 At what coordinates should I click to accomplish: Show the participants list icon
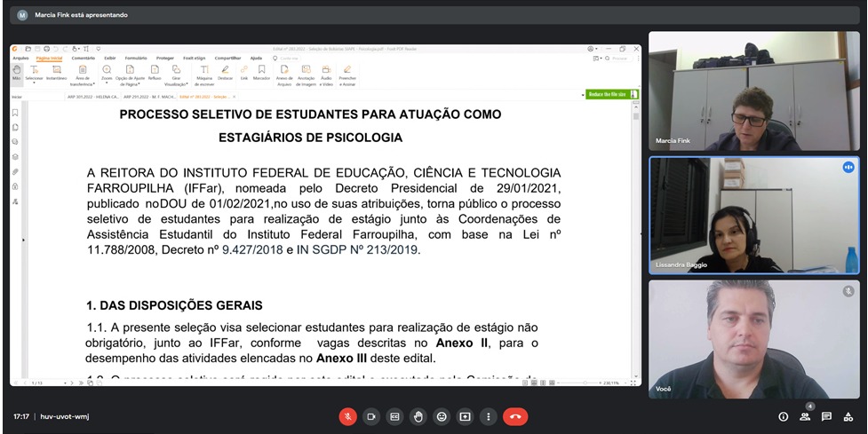[805, 416]
